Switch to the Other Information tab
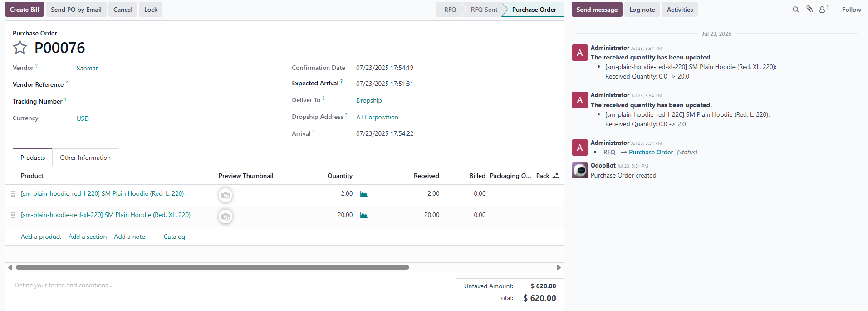Viewport: 868px width, 311px height. 85,158
